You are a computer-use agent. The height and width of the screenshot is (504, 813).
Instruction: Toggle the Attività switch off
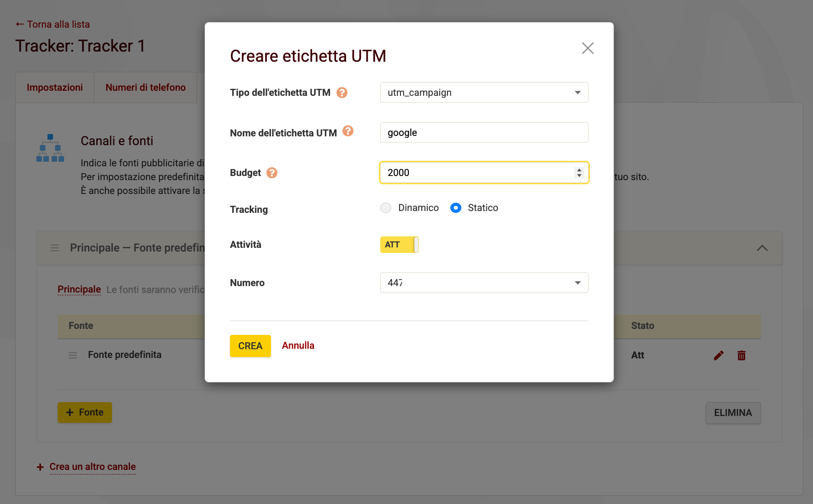click(x=399, y=245)
